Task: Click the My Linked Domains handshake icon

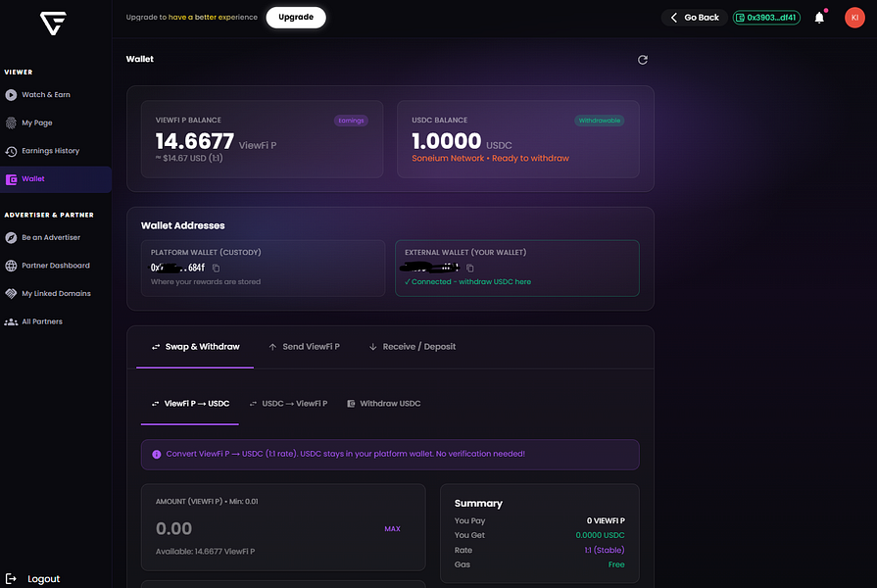Action: [x=11, y=294]
